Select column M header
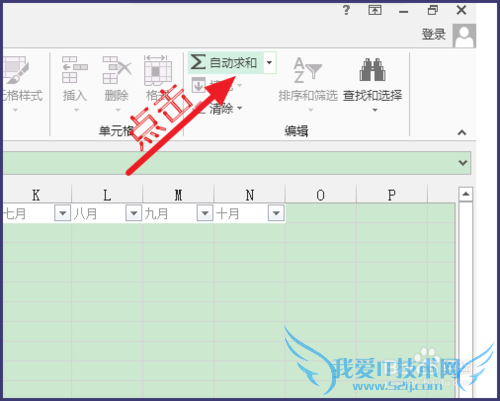Screen dimensions: 500x401 pyautogui.click(x=178, y=195)
